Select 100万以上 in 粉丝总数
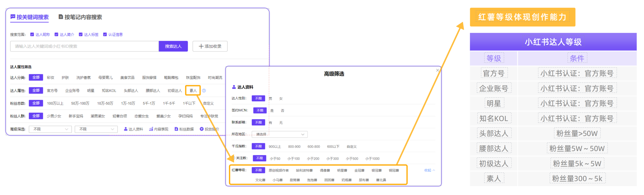 (55, 104)
